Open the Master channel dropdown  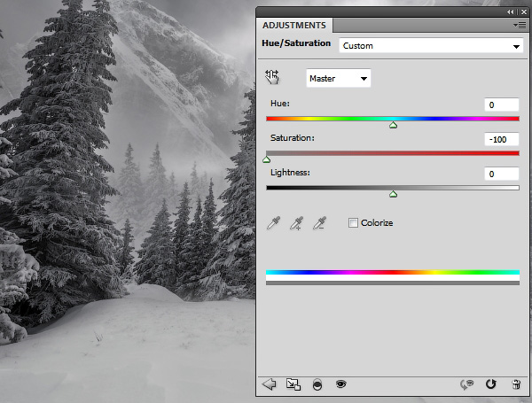click(x=339, y=78)
